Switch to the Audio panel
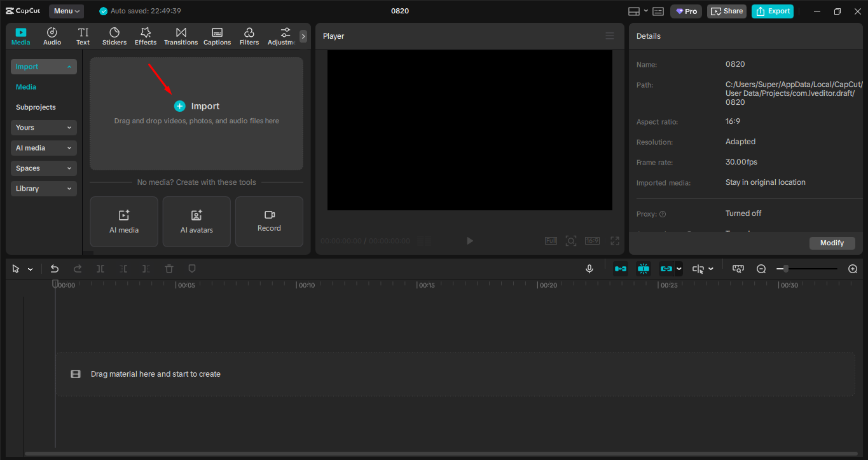Viewport: 868px width, 460px height. [52, 36]
